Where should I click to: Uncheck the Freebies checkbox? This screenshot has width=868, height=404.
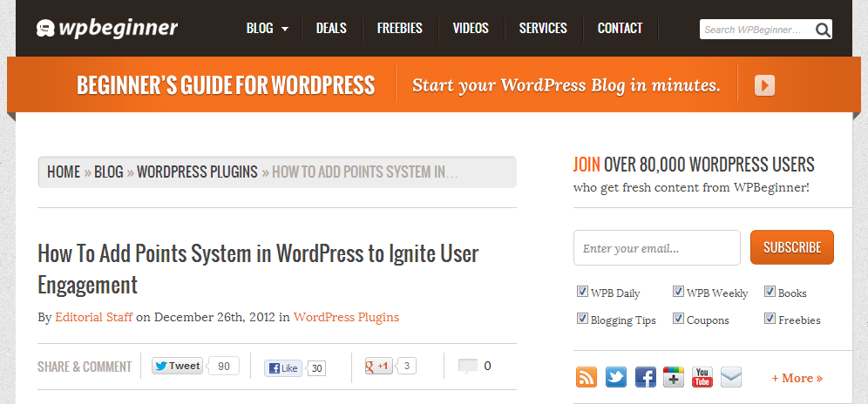tap(770, 318)
